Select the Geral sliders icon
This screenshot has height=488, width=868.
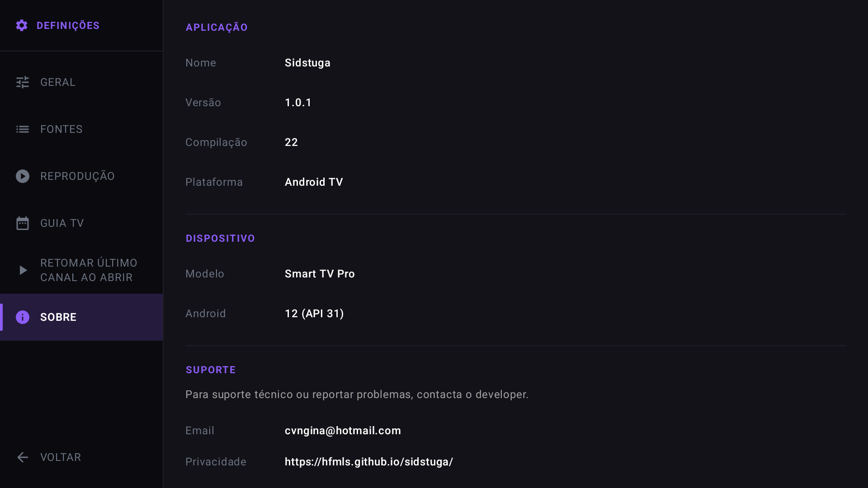pyautogui.click(x=23, y=82)
